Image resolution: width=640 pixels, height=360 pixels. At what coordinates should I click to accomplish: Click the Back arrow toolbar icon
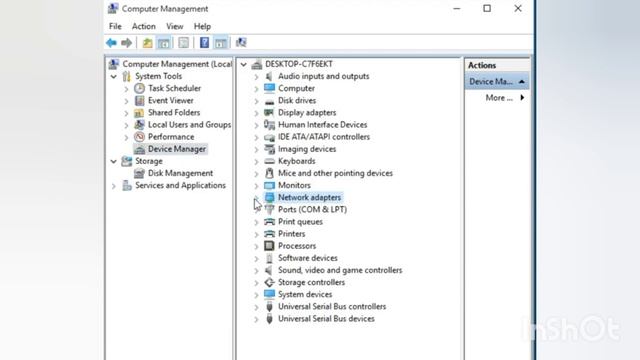[111, 42]
